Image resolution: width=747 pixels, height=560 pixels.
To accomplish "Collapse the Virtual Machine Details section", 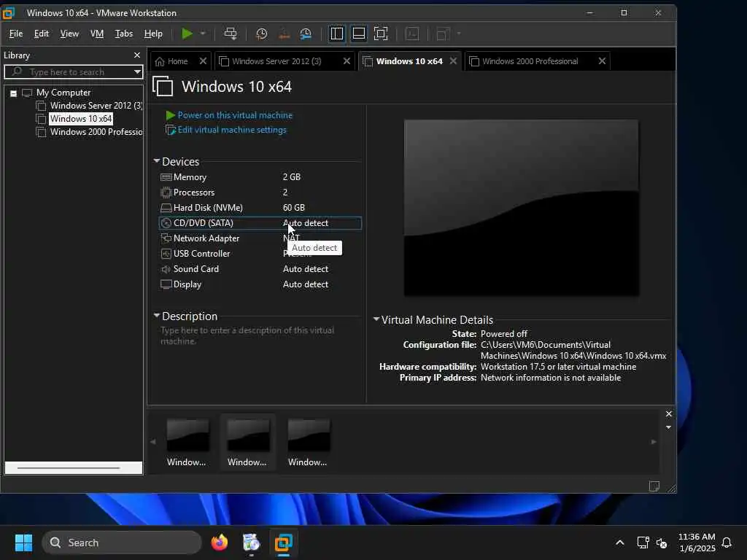I will pyautogui.click(x=376, y=319).
